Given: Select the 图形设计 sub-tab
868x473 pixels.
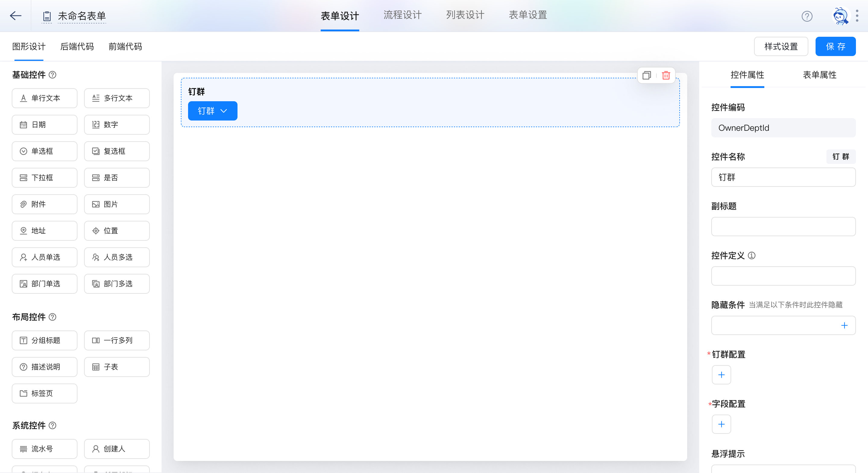Looking at the screenshot, I should 29,46.
